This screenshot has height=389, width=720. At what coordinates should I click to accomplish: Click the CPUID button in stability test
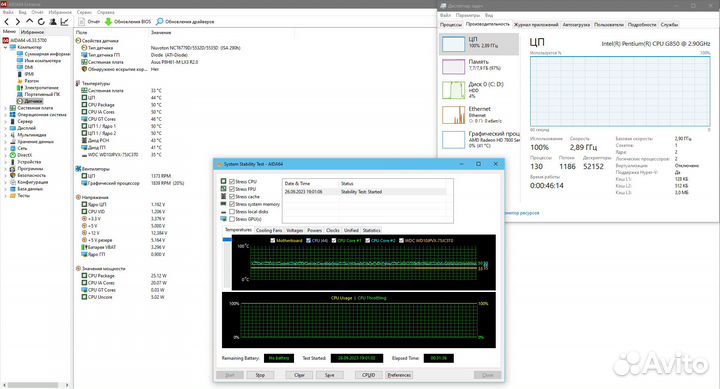click(x=369, y=375)
